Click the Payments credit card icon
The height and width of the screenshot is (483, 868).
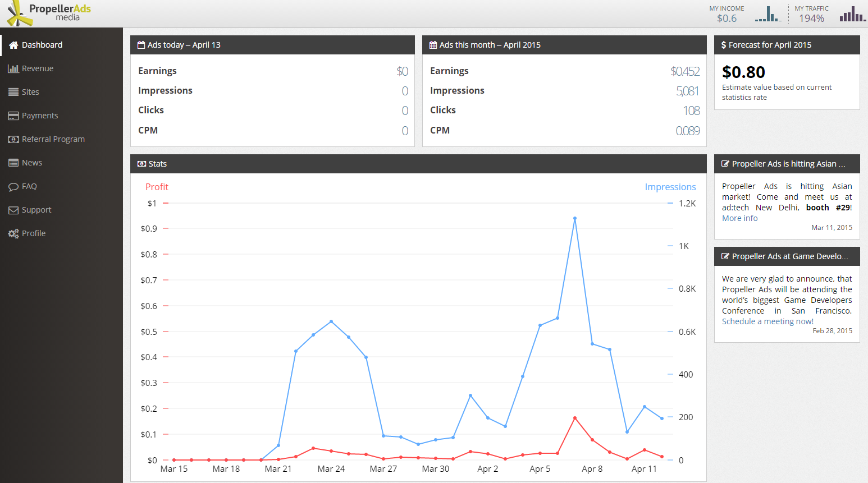point(13,116)
